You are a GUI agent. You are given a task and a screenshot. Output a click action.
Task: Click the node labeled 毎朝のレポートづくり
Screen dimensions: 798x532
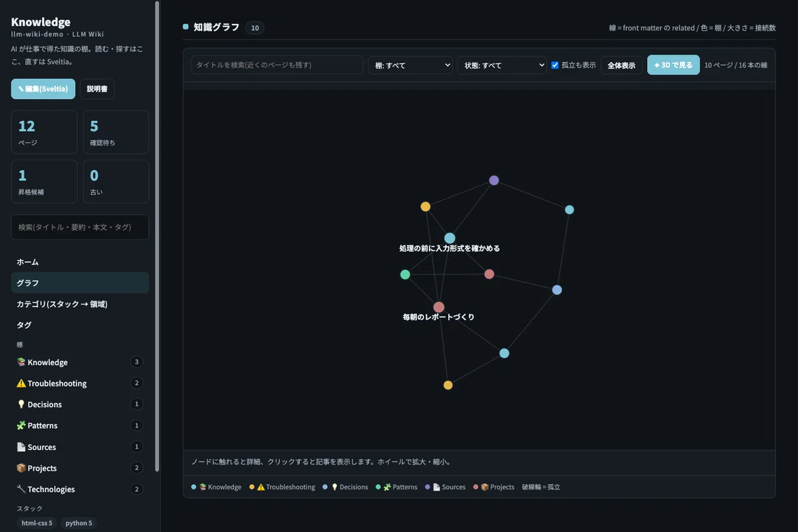tap(439, 307)
